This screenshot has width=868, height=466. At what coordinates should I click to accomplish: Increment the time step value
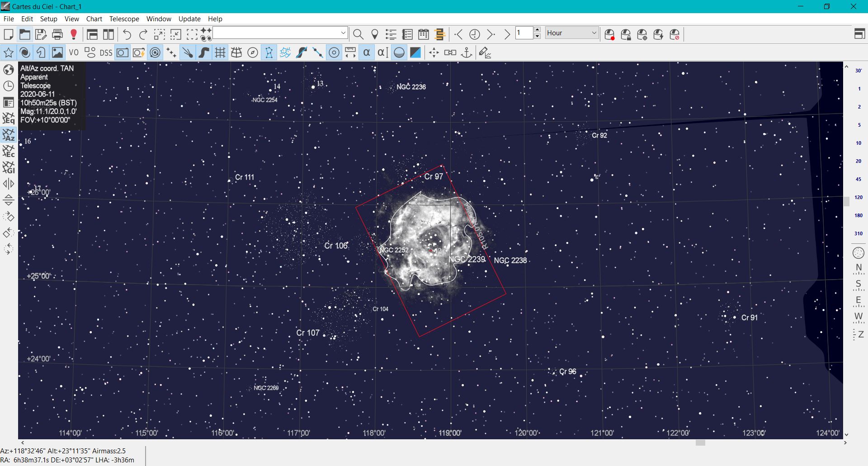[x=537, y=30]
